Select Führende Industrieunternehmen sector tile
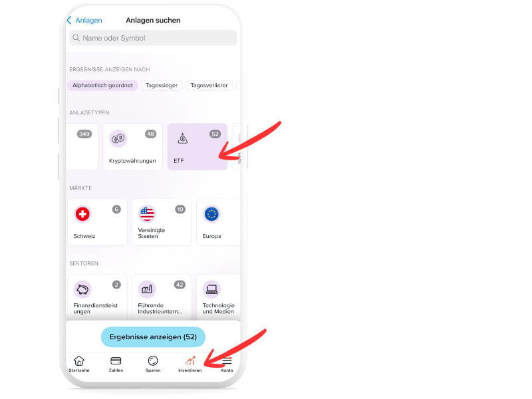This screenshot has height=399, width=532. pos(162,297)
